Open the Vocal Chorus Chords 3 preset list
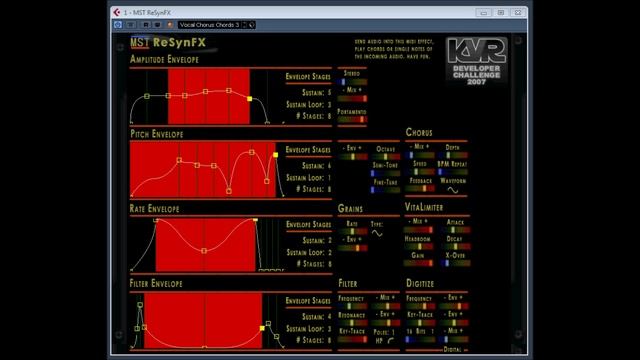The height and width of the screenshot is (360, 640). tap(209, 25)
